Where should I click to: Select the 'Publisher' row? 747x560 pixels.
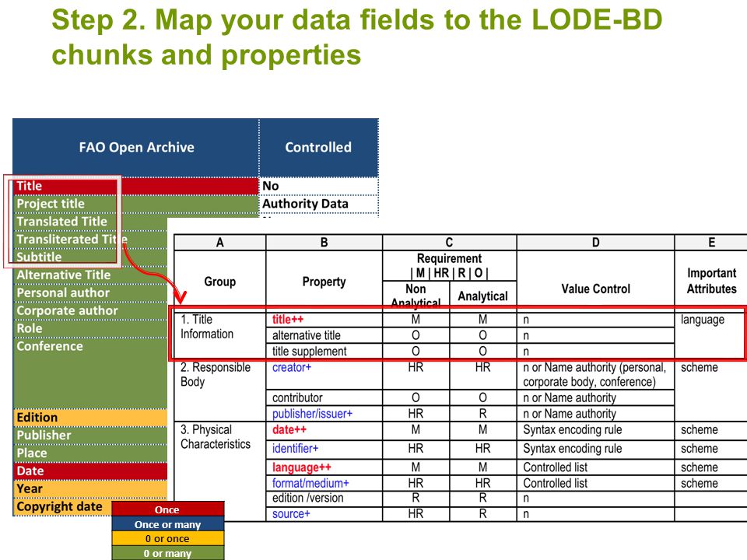(x=90, y=436)
